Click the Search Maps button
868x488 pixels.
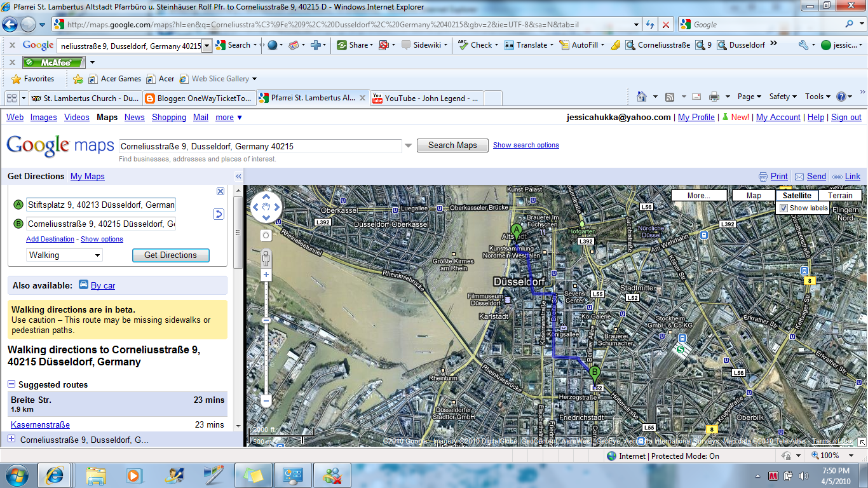(x=452, y=145)
